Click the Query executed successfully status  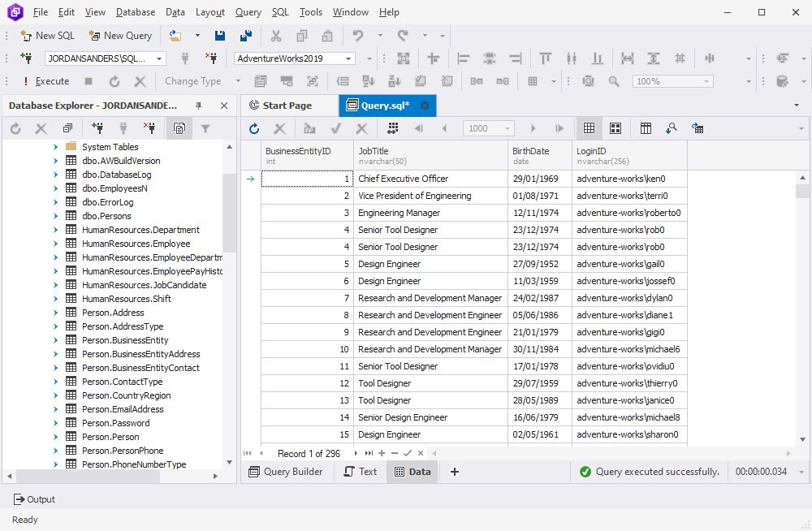pyautogui.click(x=650, y=472)
